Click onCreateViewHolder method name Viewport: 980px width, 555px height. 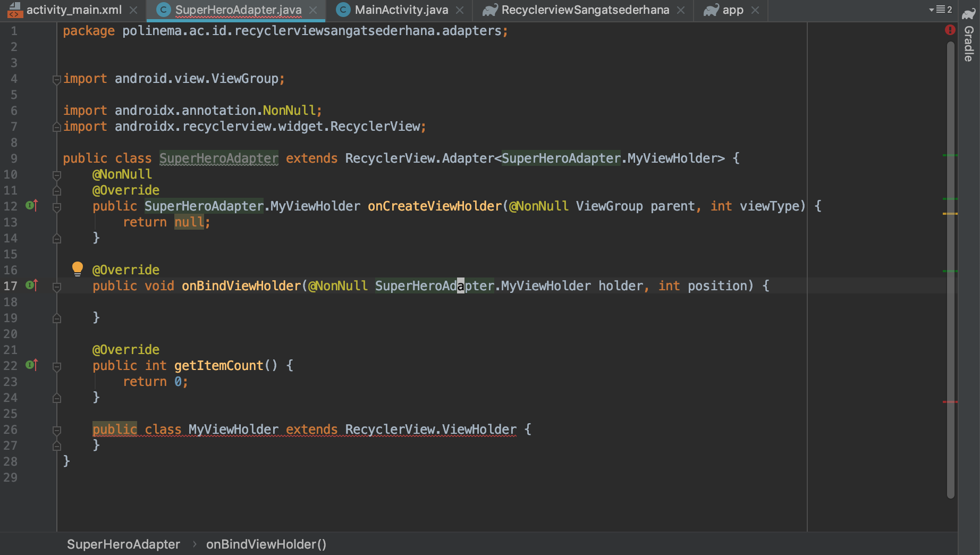[435, 206]
